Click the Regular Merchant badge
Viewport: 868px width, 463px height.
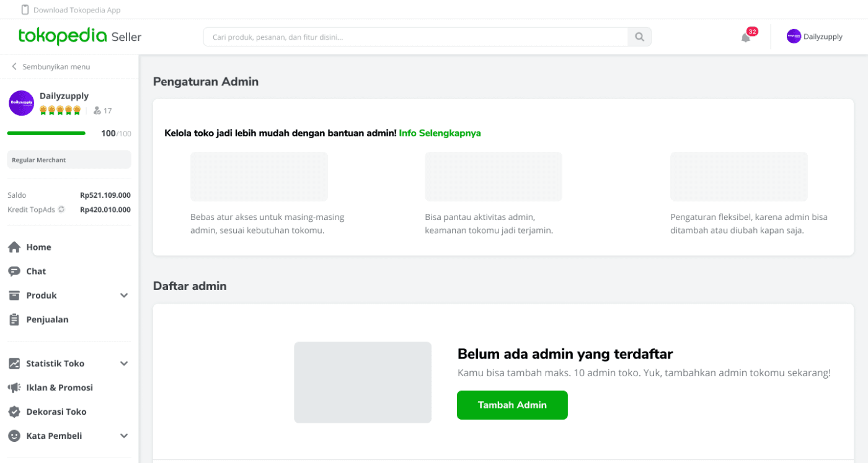(69, 159)
